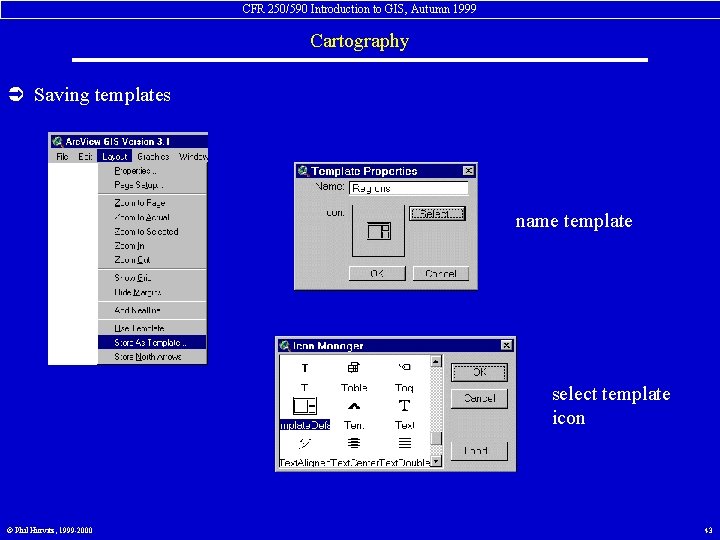720x540 pixels.
Task: Click the Icon Manager scrollbar thumb
Action: point(436,438)
